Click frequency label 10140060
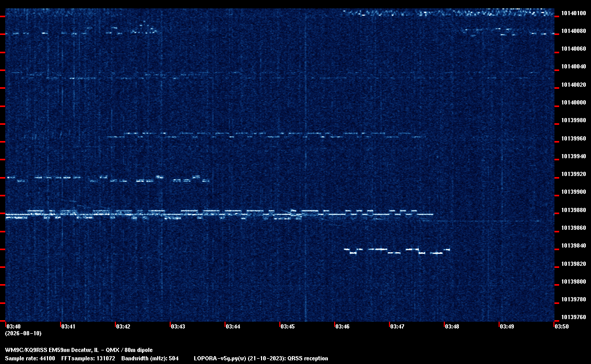Image resolution: width=591 pixels, height=364 pixels. tap(574, 49)
